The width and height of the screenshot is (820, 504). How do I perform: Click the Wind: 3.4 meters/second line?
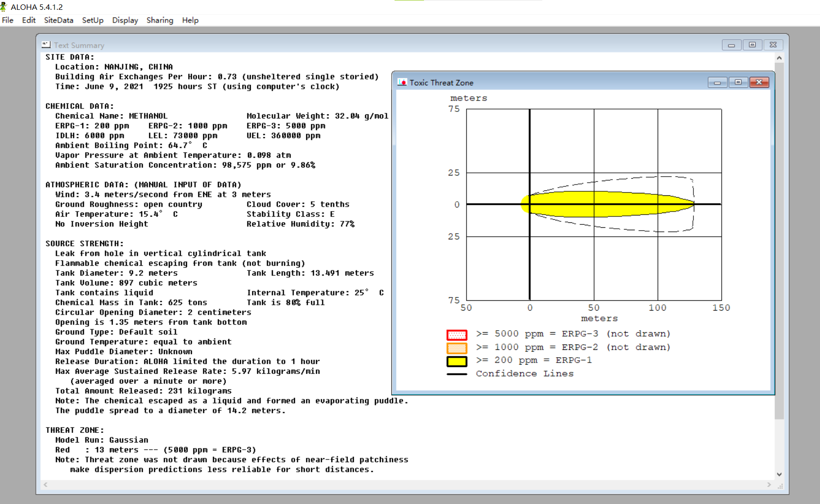[163, 194]
